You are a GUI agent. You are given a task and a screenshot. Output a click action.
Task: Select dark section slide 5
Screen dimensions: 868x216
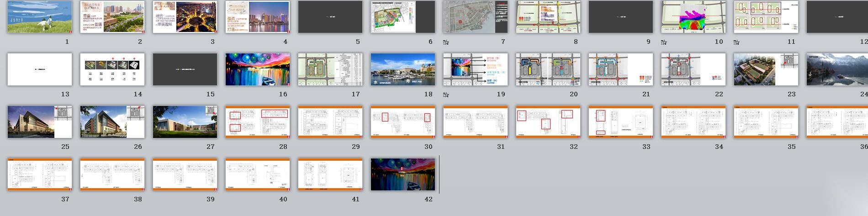click(x=330, y=17)
